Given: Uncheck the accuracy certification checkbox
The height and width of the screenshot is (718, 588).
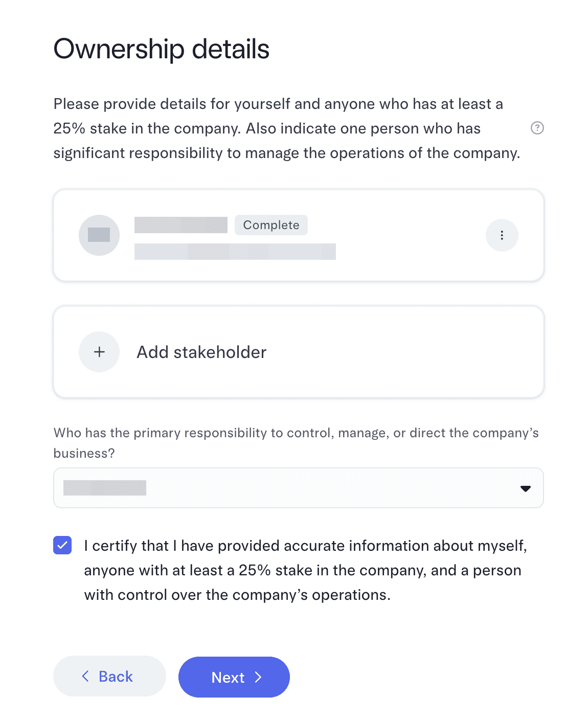Looking at the screenshot, I should click(62, 545).
